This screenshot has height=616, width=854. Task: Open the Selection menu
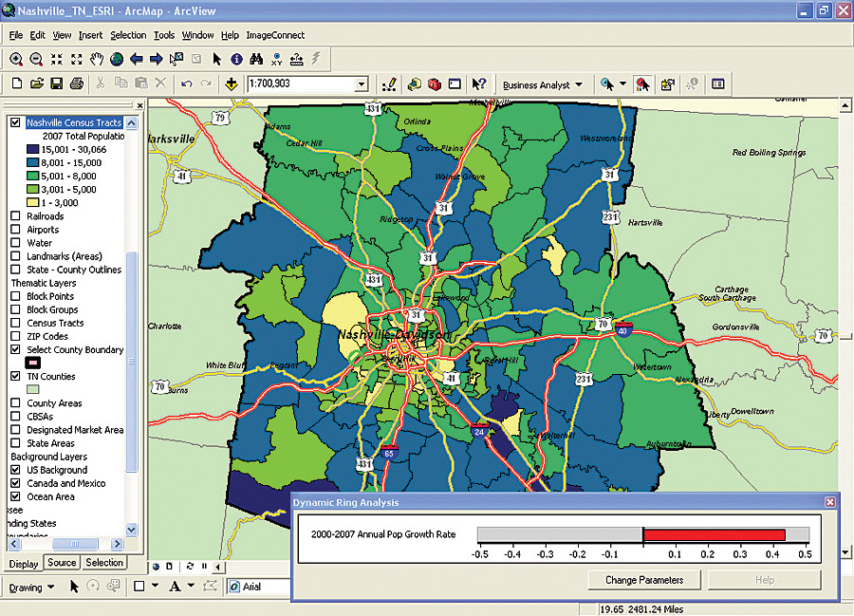[128, 35]
